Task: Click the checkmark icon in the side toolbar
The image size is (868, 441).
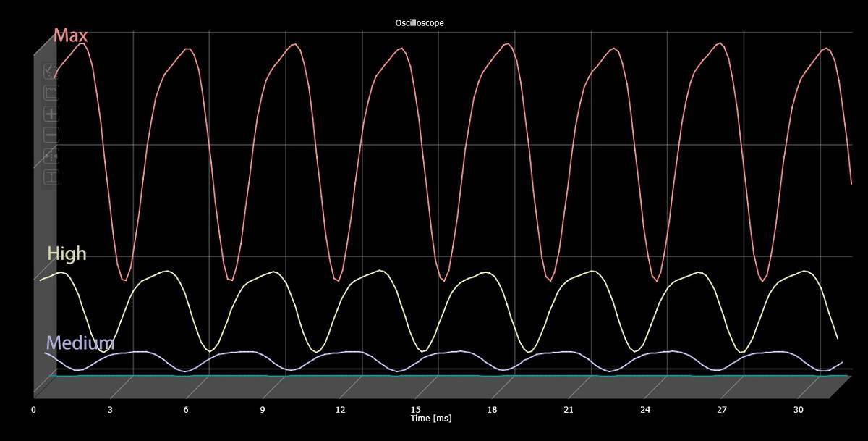Action: point(51,71)
